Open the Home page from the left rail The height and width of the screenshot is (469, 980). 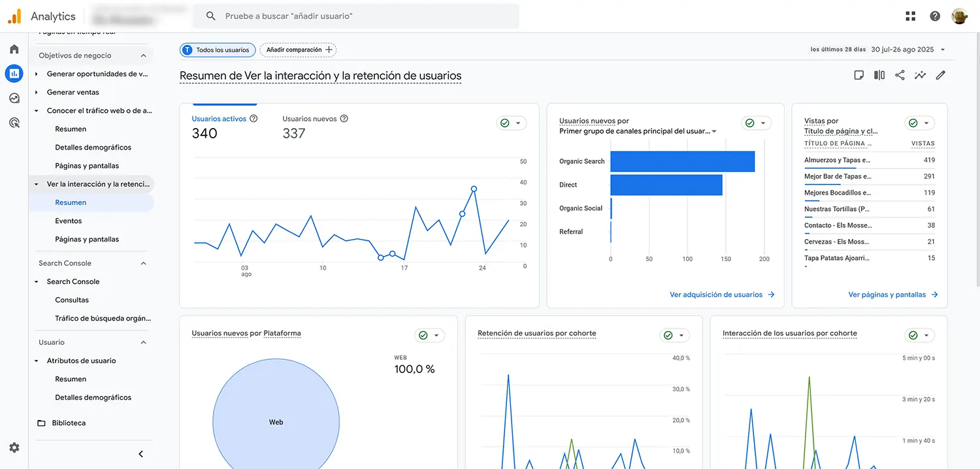coord(14,48)
